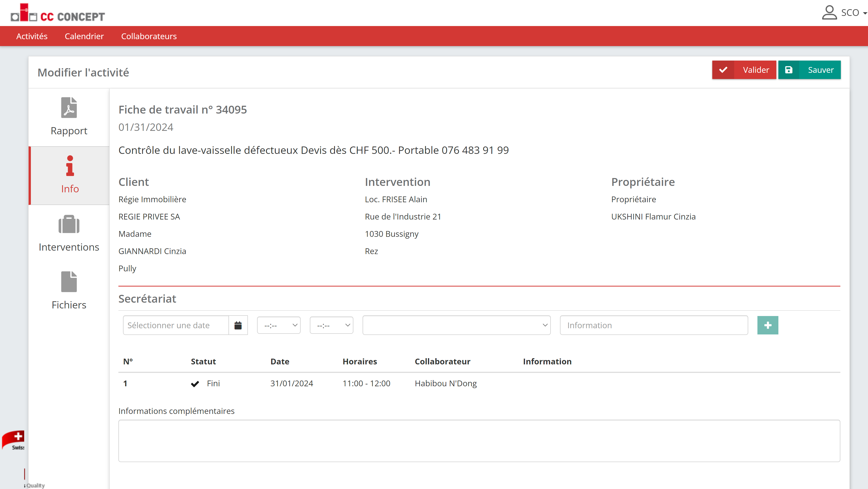Click the Swiss flag badge
The width and height of the screenshot is (868, 489).
pyautogui.click(x=14, y=440)
